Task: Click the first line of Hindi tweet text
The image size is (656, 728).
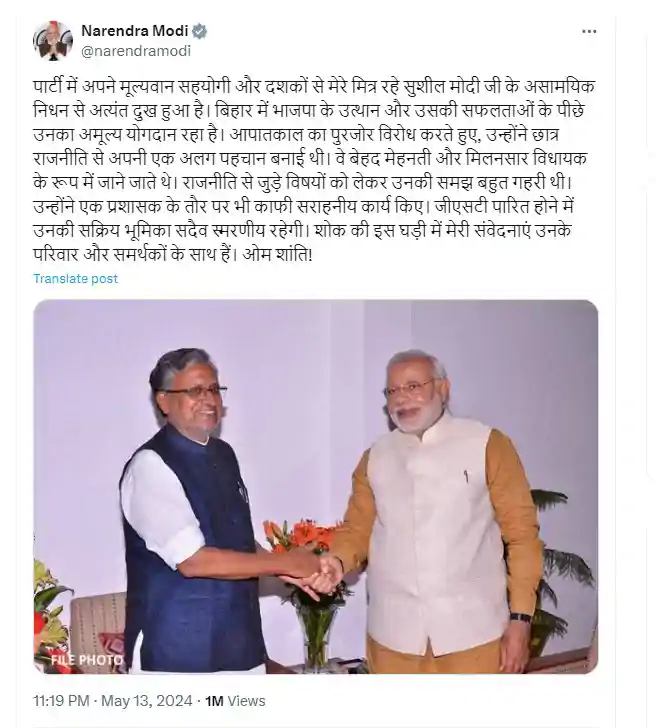Action: pyautogui.click(x=314, y=87)
